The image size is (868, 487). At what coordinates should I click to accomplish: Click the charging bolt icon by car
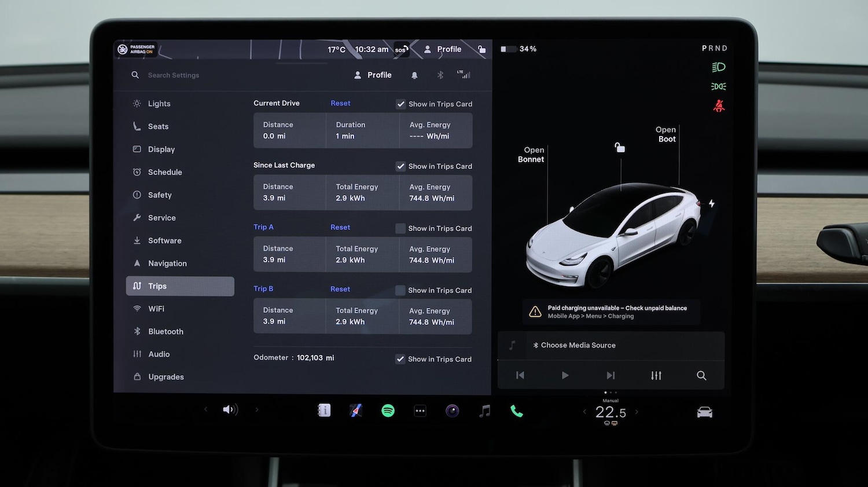[x=712, y=204]
